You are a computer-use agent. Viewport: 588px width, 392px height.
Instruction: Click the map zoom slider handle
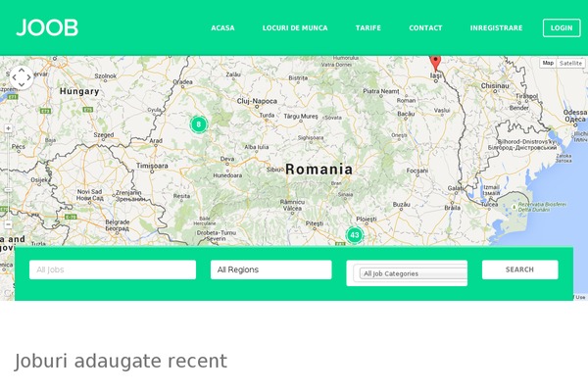[x=8, y=190]
